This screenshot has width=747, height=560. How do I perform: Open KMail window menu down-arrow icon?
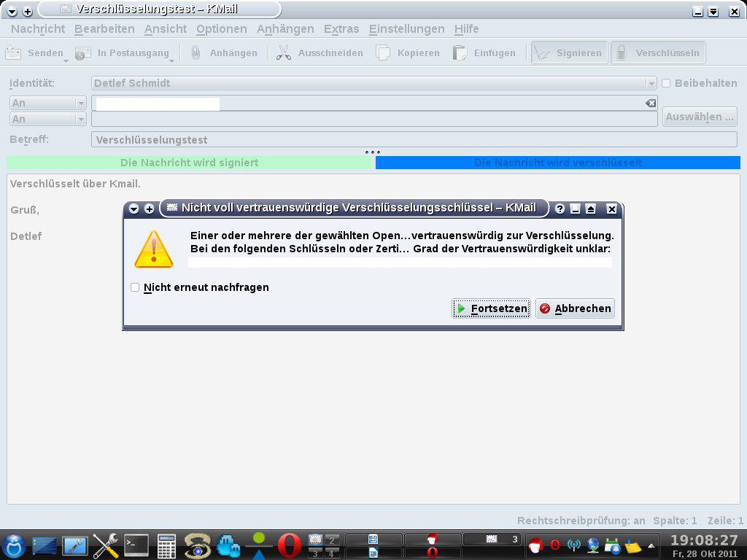(12, 12)
